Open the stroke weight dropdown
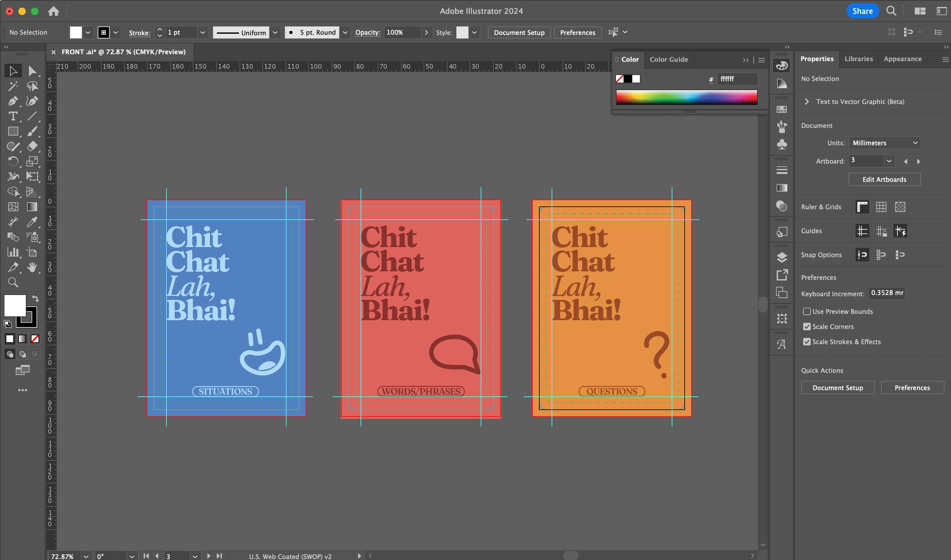The width and height of the screenshot is (951, 560). click(x=203, y=32)
